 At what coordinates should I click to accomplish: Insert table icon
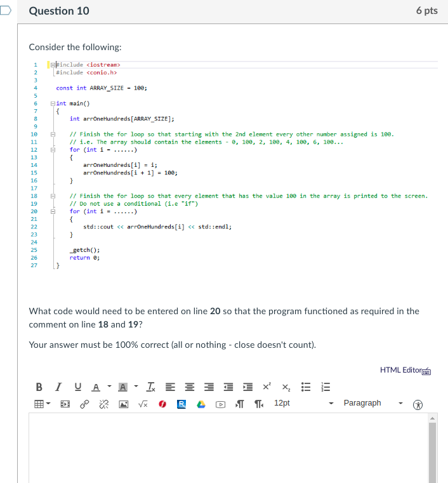tap(39, 404)
